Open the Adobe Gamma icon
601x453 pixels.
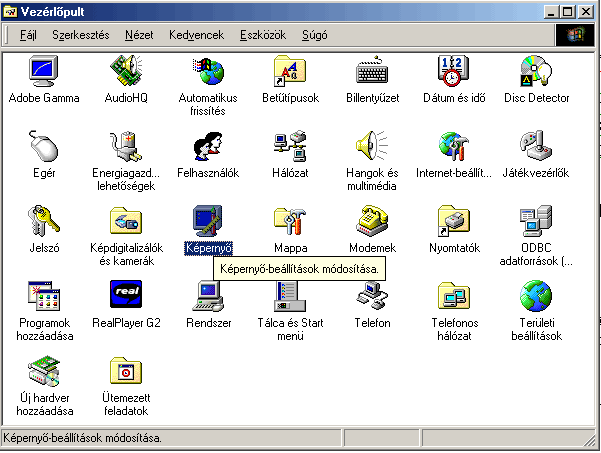click(43, 72)
